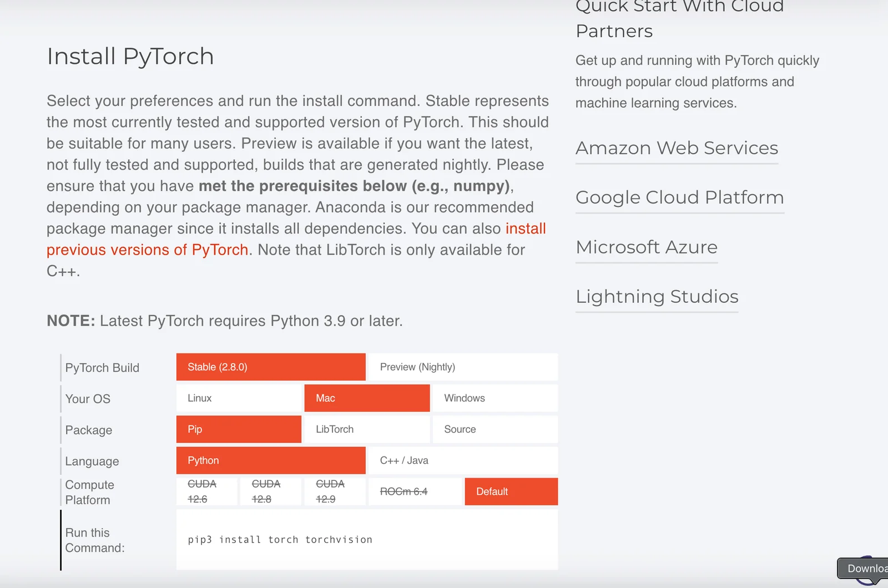888x588 pixels.
Task: Click the CUDA 12.6 compute platform
Action: 206,491
